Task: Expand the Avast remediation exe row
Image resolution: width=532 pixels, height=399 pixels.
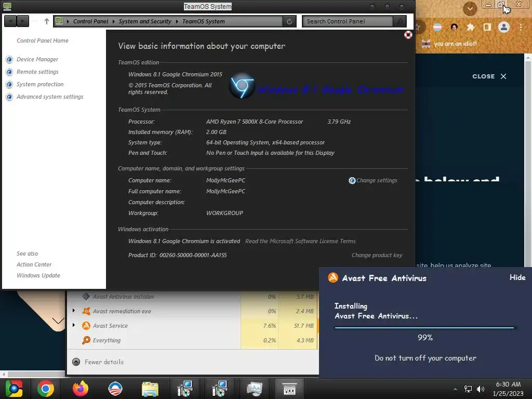Action: [74, 311]
